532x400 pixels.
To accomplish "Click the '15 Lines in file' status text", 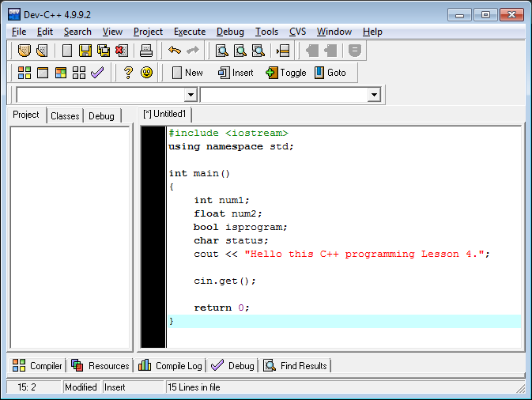I will tap(194, 387).
